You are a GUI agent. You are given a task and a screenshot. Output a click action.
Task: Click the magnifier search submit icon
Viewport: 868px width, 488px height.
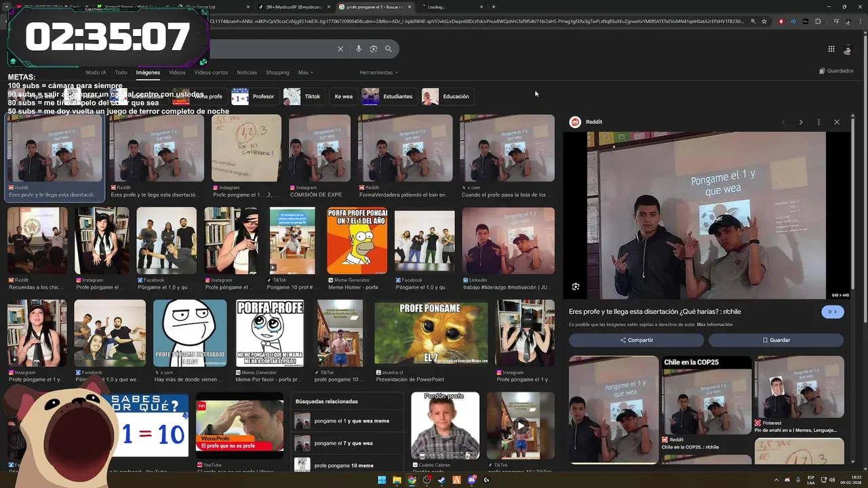point(389,49)
